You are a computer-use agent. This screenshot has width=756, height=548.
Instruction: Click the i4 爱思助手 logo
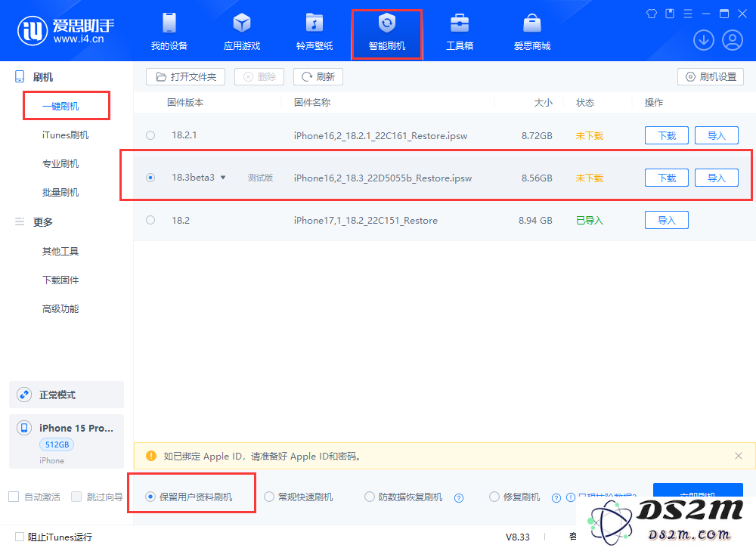(66, 31)
